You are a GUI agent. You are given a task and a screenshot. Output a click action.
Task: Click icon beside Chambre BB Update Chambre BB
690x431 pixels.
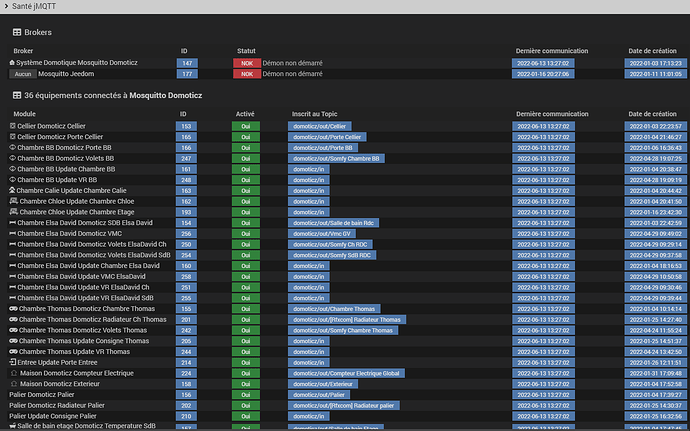click(x=12, y=169)
